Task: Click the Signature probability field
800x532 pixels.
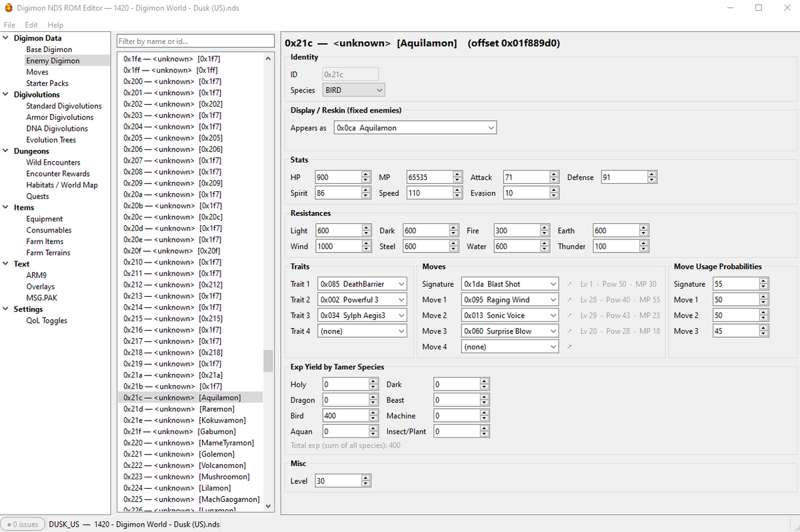Action: pos(740,284)
